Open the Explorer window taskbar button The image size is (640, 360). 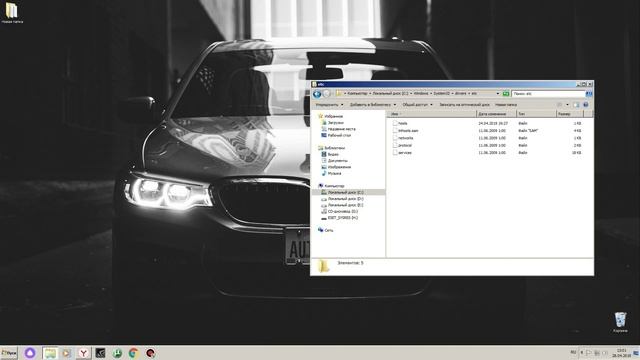[50, 353]
